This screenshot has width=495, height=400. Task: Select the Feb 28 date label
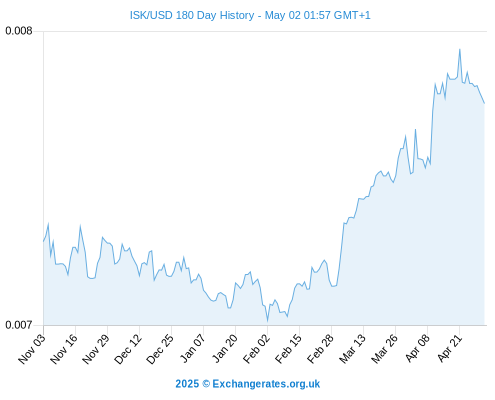click(x=321, y=348)
